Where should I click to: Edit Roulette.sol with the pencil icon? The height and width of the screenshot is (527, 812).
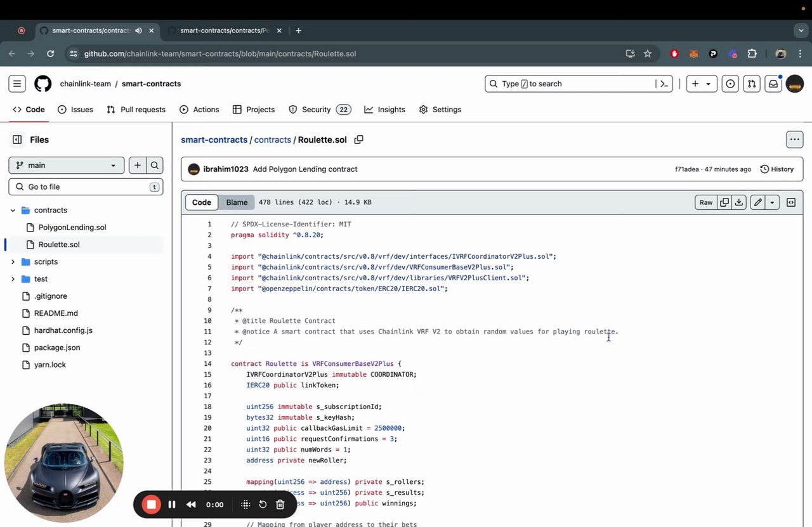pyautogui.click(x=757, y=202)
